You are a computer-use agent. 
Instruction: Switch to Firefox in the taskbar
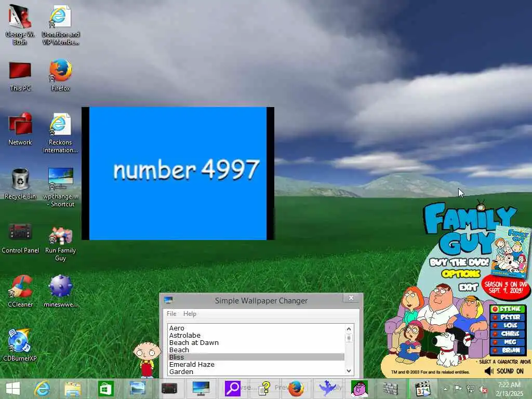point(296,389)
